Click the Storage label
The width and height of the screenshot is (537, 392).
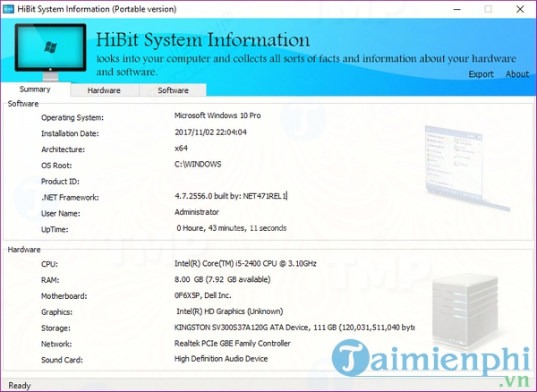tap(55, 328)
